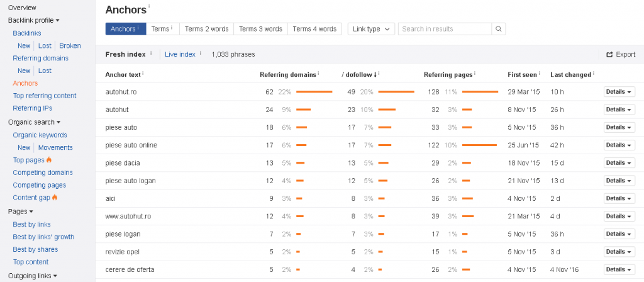Open the Link type dropdown

371,29
